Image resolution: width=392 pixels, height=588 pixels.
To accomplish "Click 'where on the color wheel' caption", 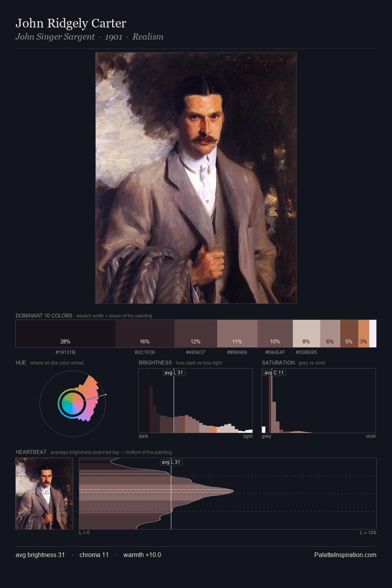I will pos(57,363).
